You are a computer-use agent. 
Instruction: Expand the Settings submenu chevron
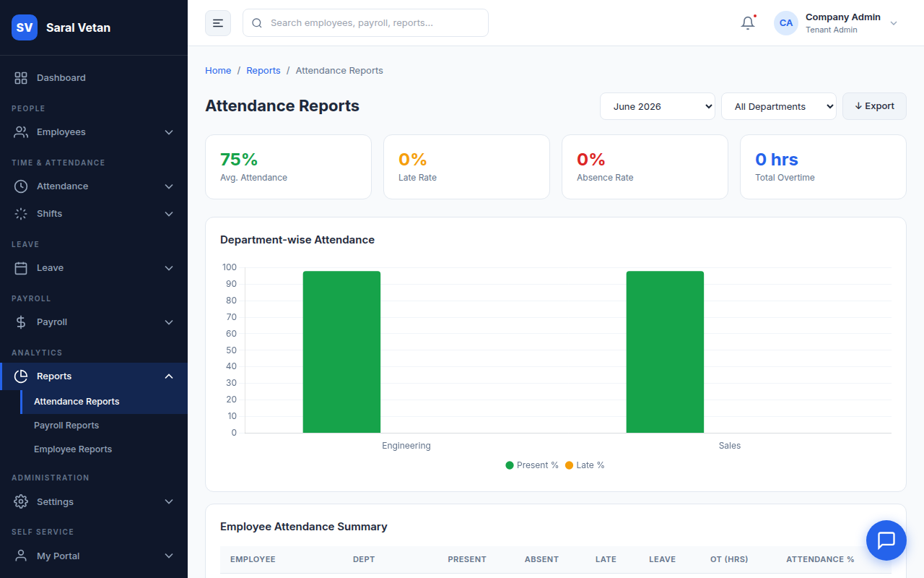tap(169, 502)
